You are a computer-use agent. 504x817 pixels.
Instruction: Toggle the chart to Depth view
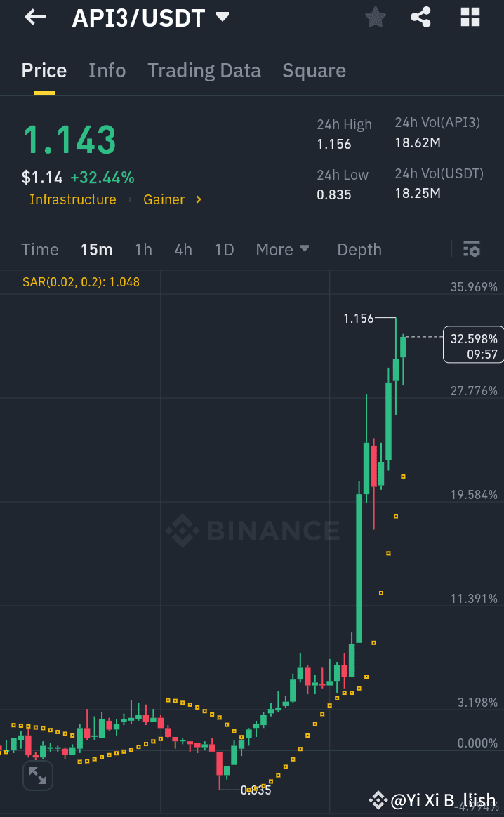click(x=359, y=249)
